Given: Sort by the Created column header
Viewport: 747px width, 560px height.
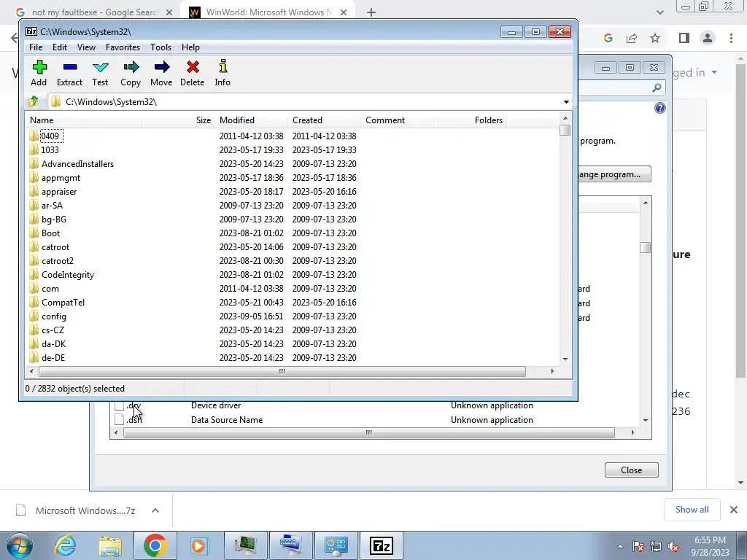Looking at the screenshot, I should click(324, 120).
